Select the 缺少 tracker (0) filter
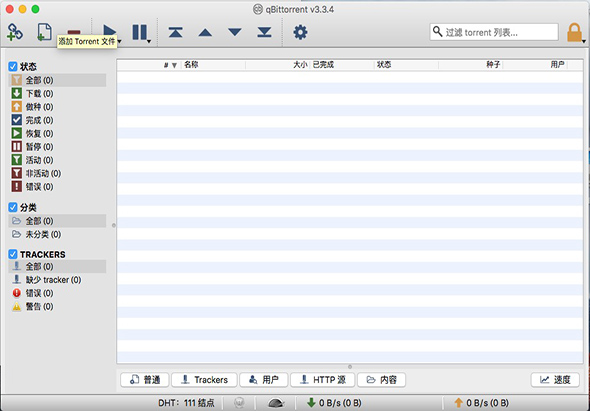Image resolution: width=590 pixels, height=411 pixels. pos(57,280)
